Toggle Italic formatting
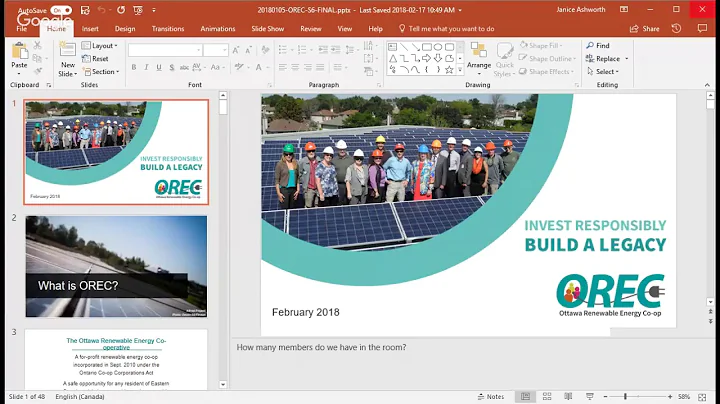 [x=146, y=67]
